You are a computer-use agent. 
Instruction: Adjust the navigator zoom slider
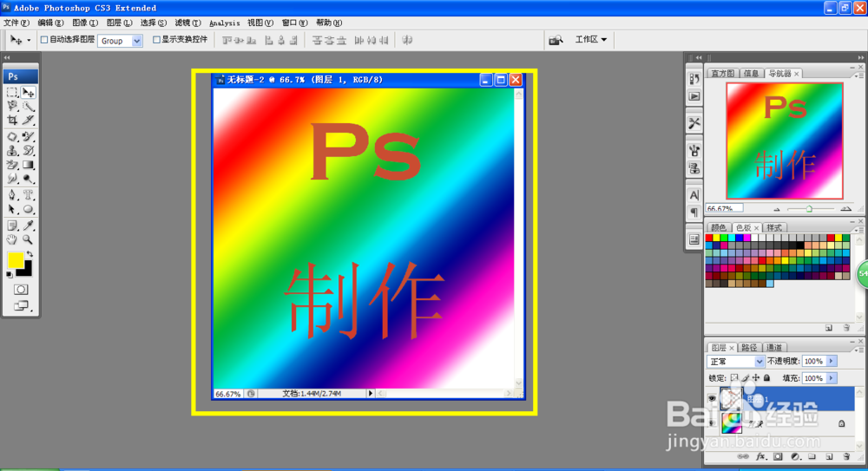point(809,209)
